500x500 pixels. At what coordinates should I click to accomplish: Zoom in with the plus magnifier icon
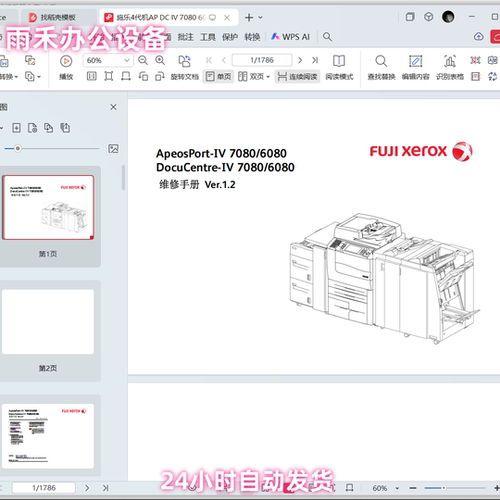160,60
